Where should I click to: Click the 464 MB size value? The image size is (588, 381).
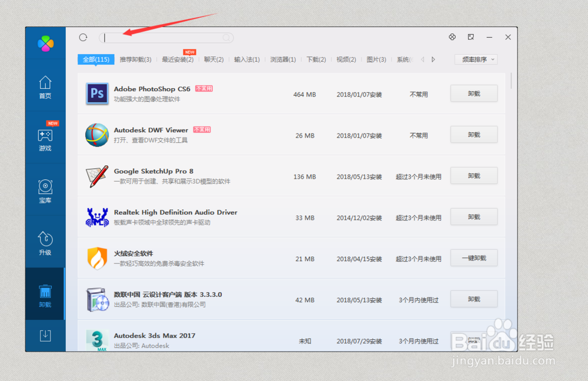(305, 95)
